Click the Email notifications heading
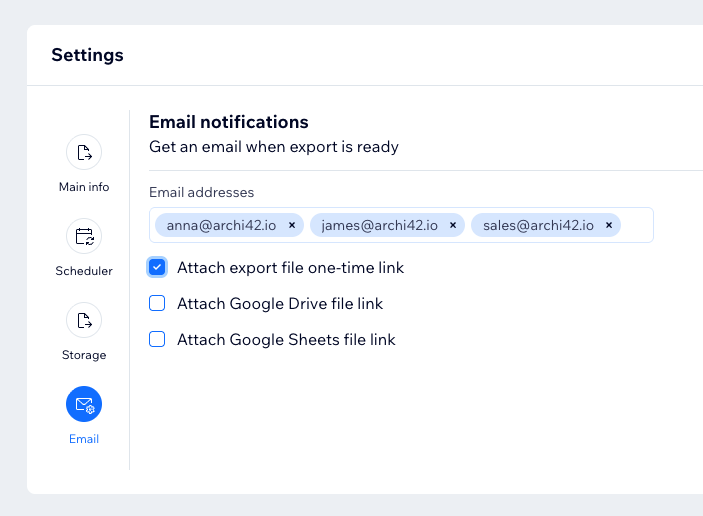The image size is (703, 516). [229, 122]
